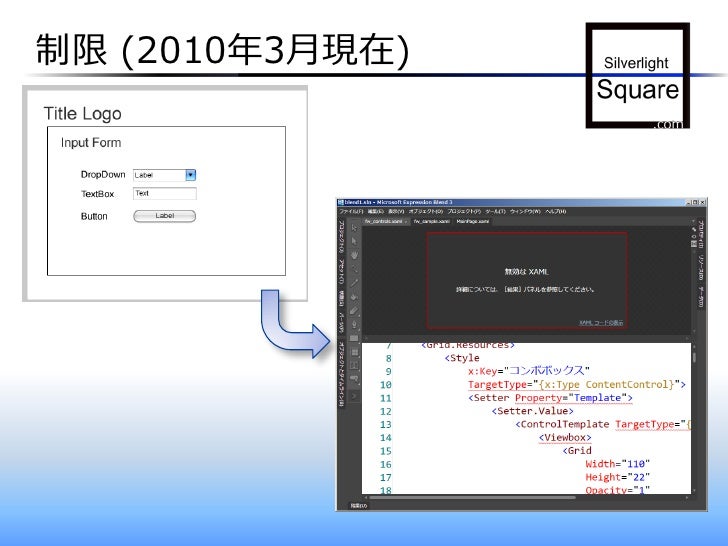Open the プロジェクト side panel tab
Screen dimensions: 728x546
(341, 237)
